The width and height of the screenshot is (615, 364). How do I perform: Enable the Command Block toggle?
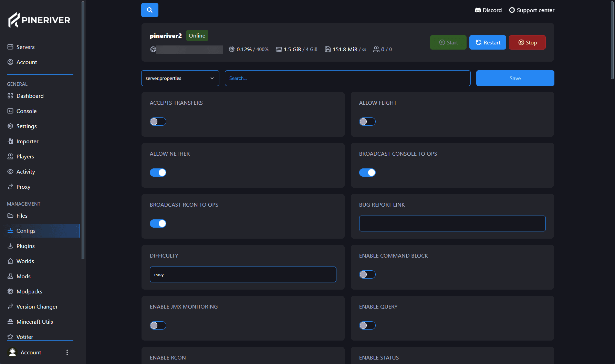367,274
